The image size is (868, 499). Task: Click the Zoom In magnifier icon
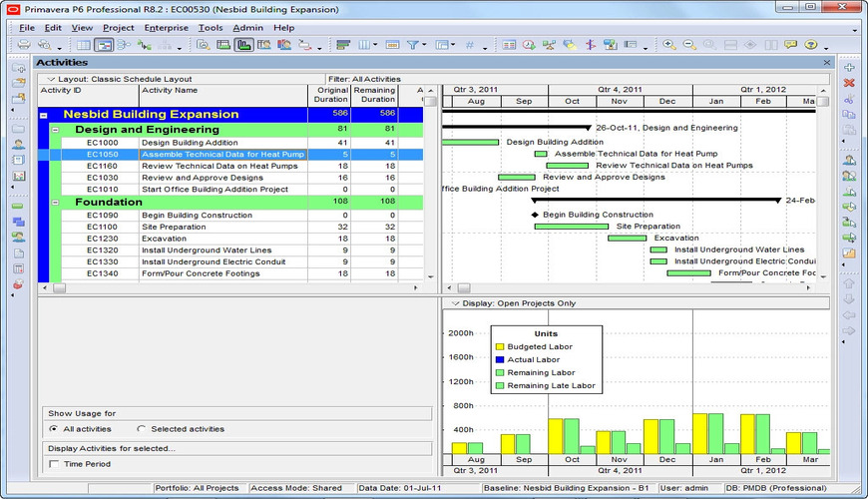[668, 45]
